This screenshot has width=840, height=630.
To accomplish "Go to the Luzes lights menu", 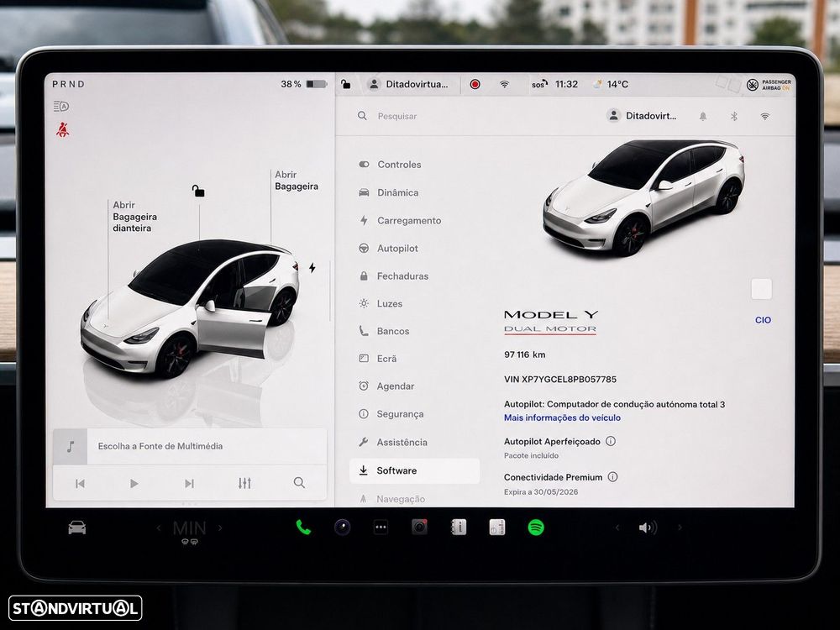I will coord(381,303).
